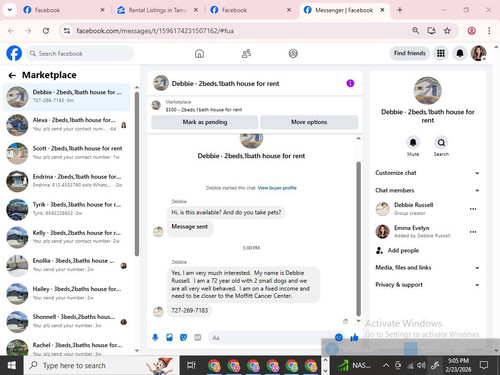Open Chrome profile icon in toolbar
The width and height of the screenshot is (500, 375).
pyautogui.click(x=471, y=31)
